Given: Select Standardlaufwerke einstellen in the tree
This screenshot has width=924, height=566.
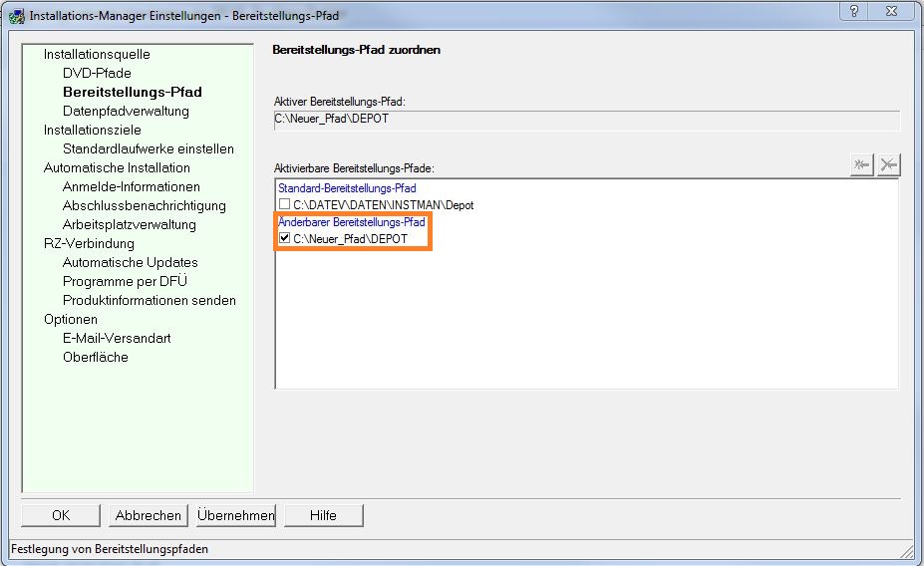Looking at the screenshot, I should 149,148.
